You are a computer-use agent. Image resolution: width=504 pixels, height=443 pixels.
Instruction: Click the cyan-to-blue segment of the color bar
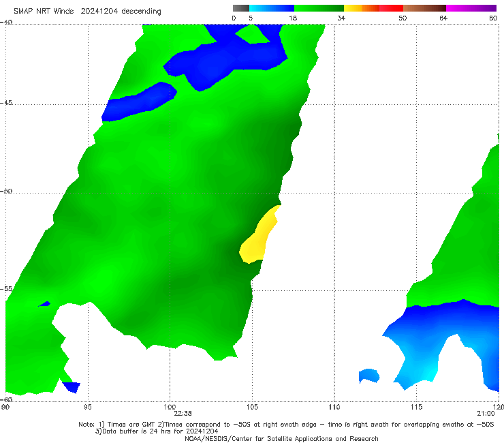272,8
